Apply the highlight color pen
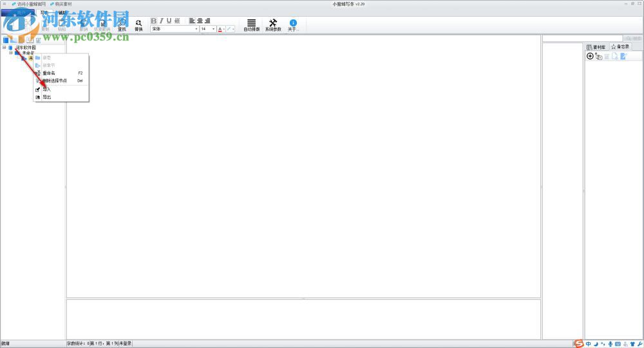Image resolution: width=644 pixels, height=348 pixels. (x=229, y=29)
